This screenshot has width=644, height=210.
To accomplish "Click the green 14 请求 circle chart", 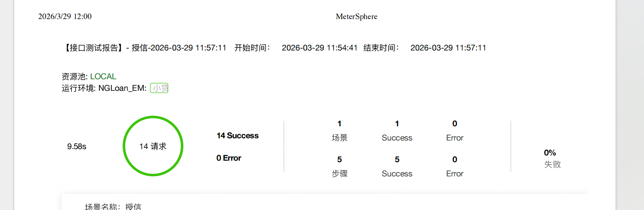I will (x=153, y=146).
